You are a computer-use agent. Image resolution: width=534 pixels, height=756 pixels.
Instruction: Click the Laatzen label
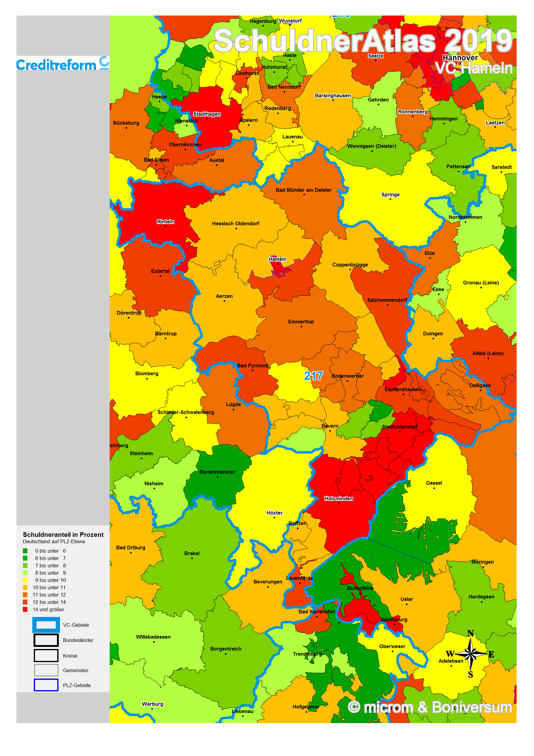[x=495, y=123]
